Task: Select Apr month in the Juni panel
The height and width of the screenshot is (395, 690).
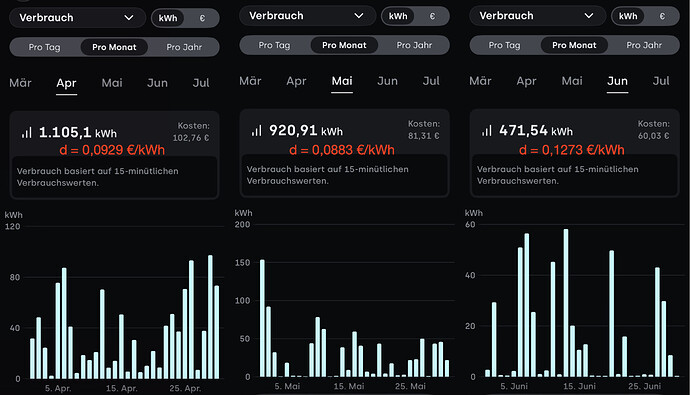Action: [x=526, y=81]
